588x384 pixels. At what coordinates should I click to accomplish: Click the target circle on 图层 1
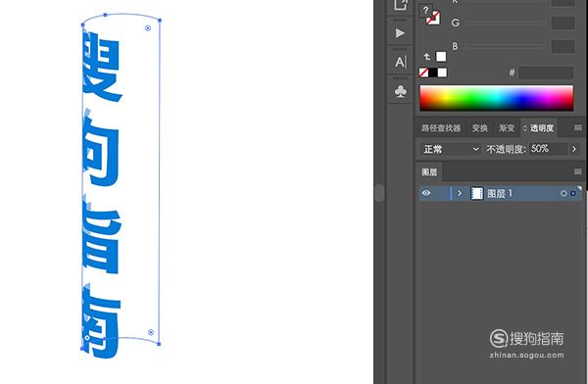click(563, 194)
